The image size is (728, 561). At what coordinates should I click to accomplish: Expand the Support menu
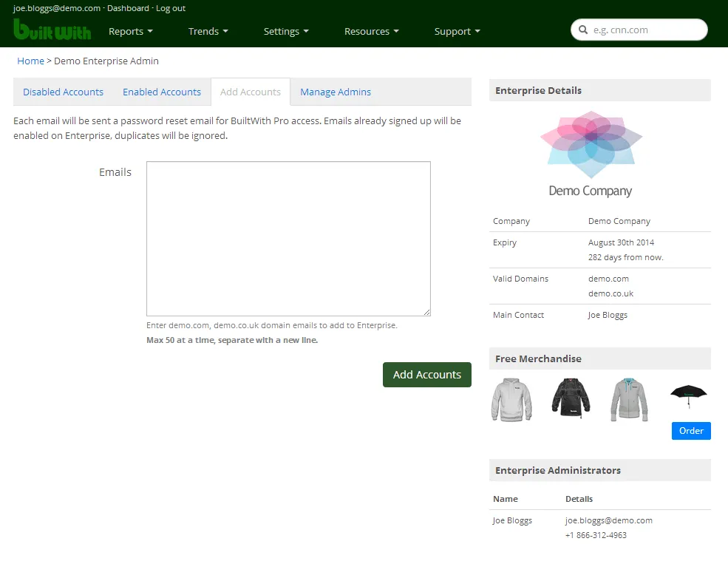point(457,31)
